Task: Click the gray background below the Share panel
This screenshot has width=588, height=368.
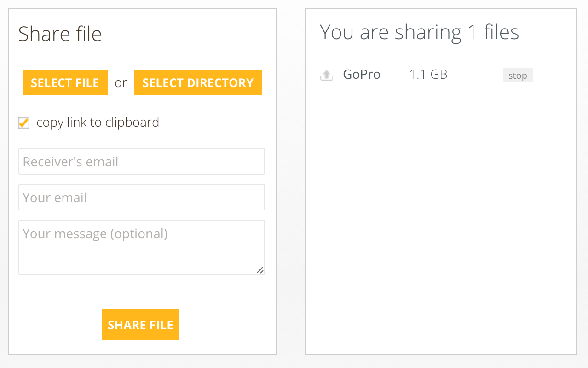Action: tap(143, 362)
